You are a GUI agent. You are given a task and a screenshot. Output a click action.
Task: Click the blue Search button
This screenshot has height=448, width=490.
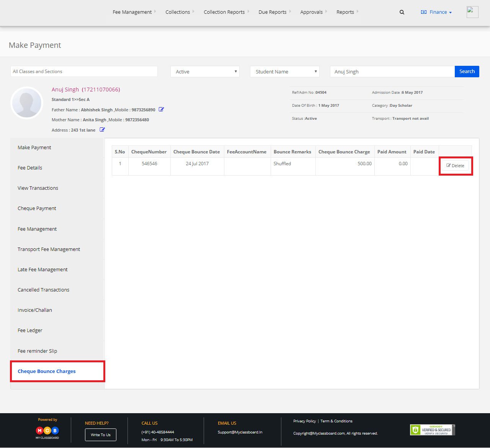click(467, 72)
